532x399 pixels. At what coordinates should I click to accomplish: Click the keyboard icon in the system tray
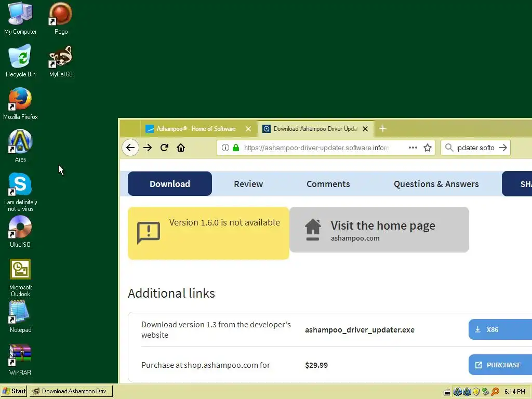pyautogui.click(x=447, y=392)
